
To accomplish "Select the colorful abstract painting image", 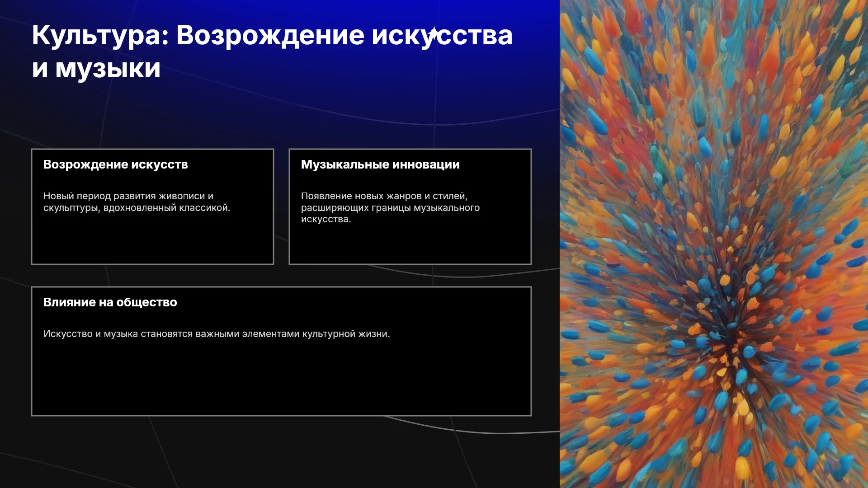I will coord(714,244).
